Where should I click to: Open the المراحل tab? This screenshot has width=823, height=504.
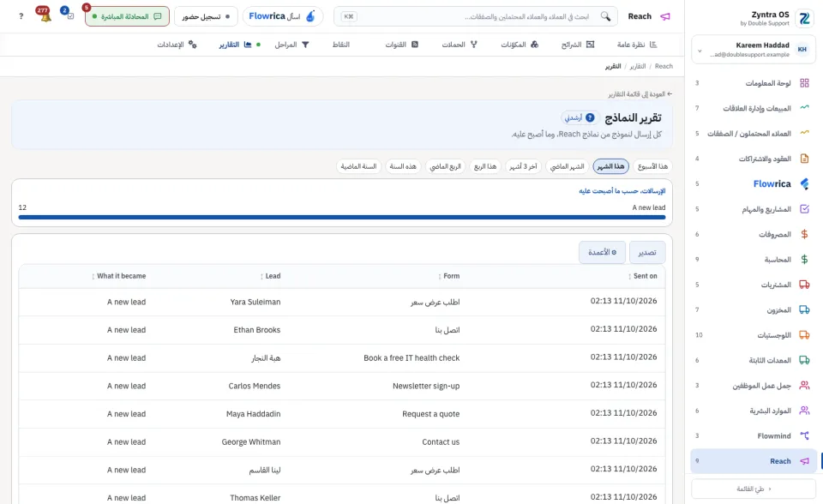(x=291, y=45)
